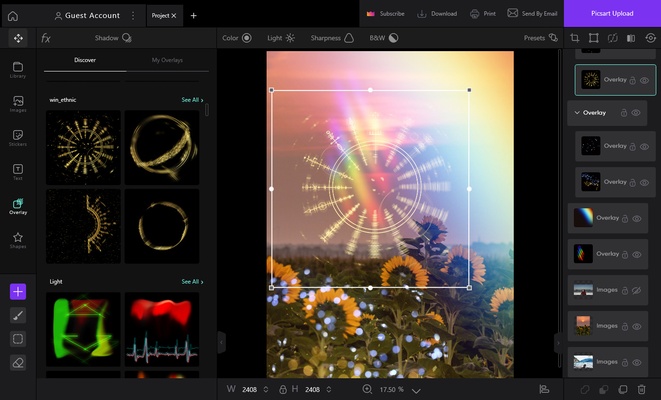The height and width of the screenshot is (400, 661).
Task: Close the Project tab
Action: click(173, 16)
